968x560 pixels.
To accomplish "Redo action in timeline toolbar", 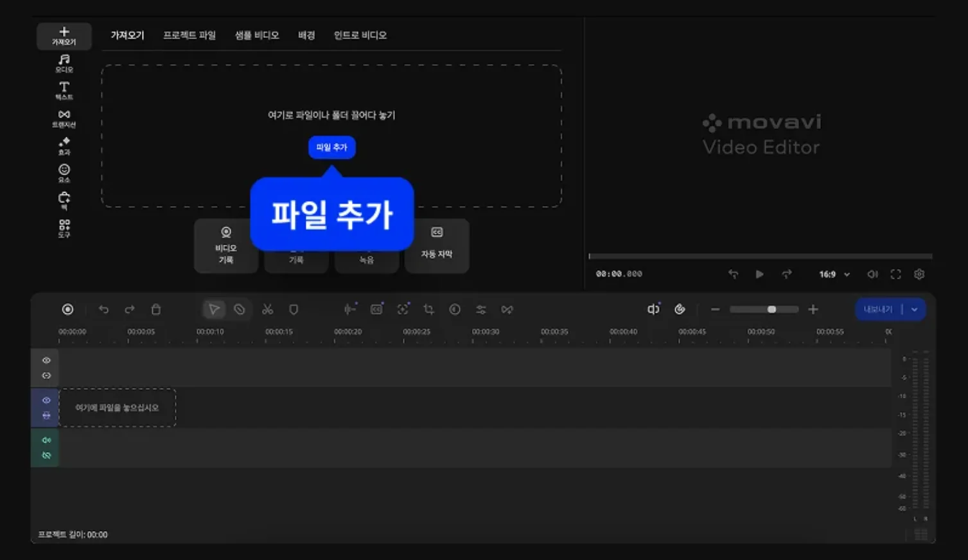I will click(x=130, y=310).
